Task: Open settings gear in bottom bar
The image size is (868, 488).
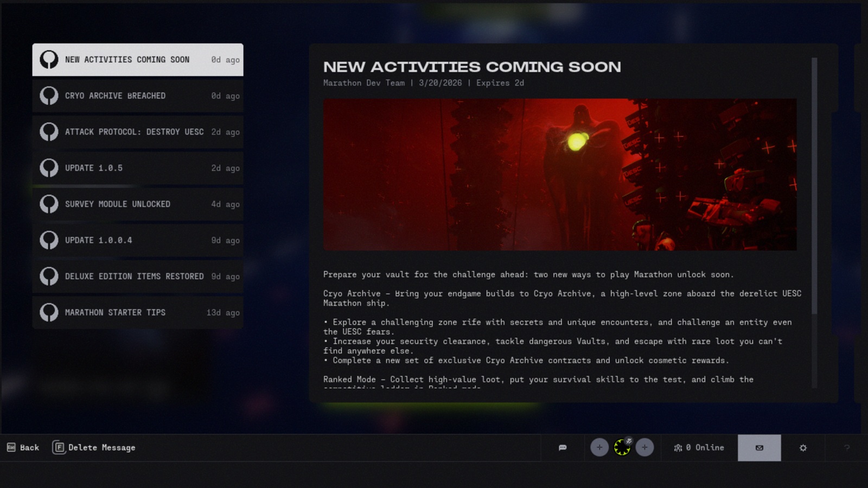Action: [x=803, y=447]
